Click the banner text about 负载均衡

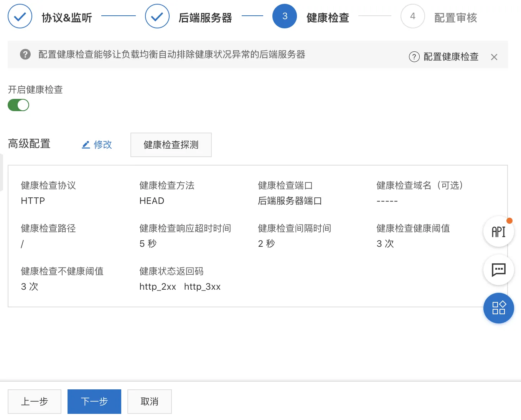(x=172, y=54)
